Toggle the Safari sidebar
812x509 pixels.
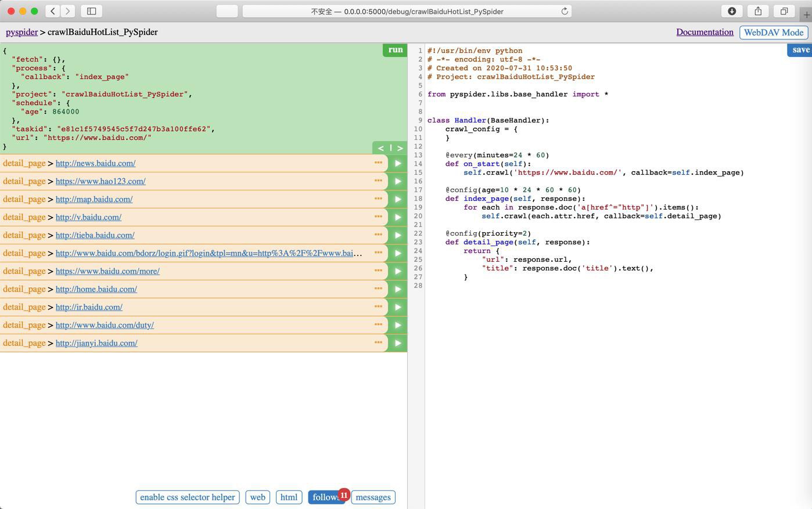(92, 11)
